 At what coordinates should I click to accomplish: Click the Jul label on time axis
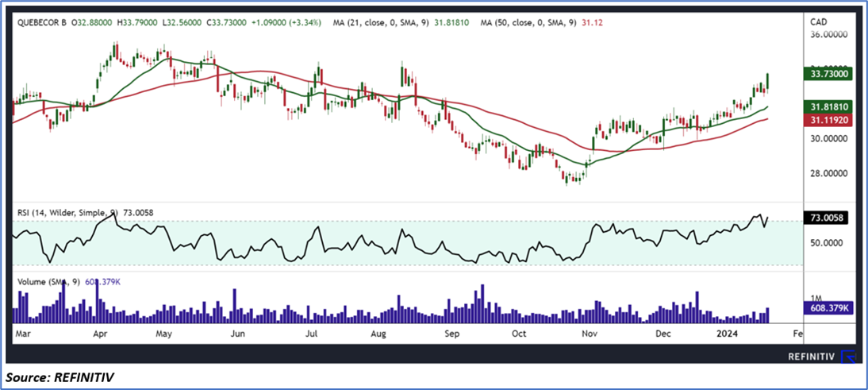tap(312, 334)
